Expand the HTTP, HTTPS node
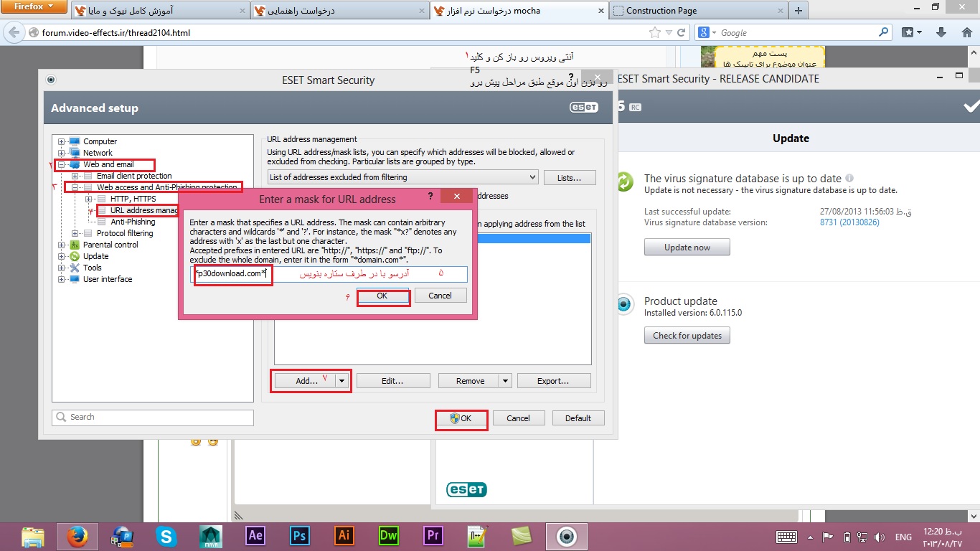Viewport: 980px width, 551px height. [89, 199]
